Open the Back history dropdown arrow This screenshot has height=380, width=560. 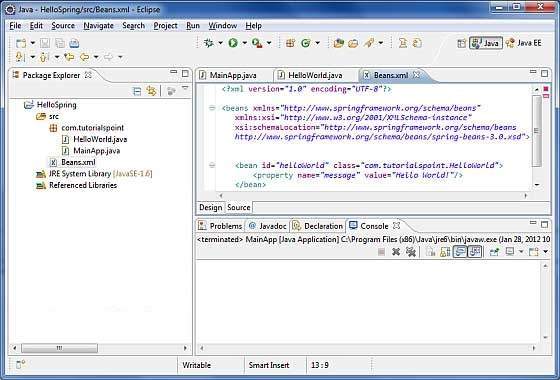pyautogui.click(x=96, y=57)
